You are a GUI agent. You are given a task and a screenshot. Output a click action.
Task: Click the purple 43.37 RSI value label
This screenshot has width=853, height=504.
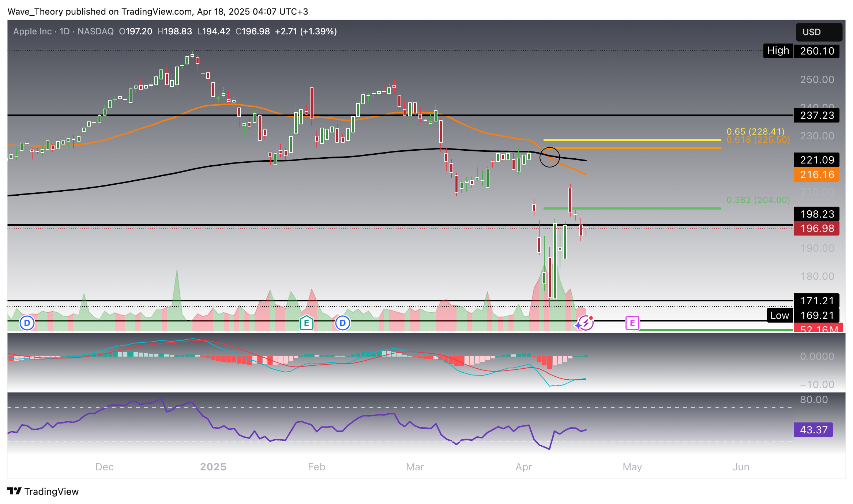[x=813, y=430]
